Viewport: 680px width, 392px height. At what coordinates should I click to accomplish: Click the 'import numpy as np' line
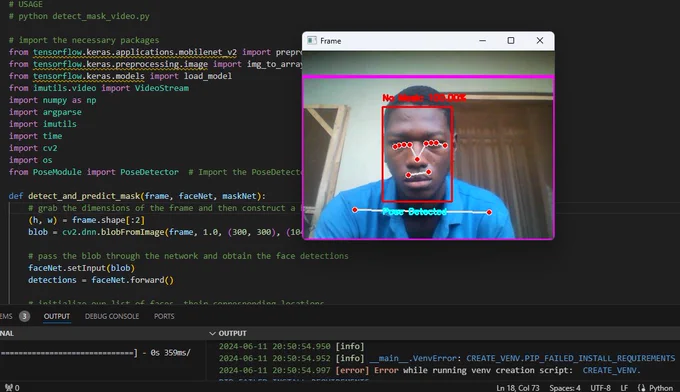52,100
